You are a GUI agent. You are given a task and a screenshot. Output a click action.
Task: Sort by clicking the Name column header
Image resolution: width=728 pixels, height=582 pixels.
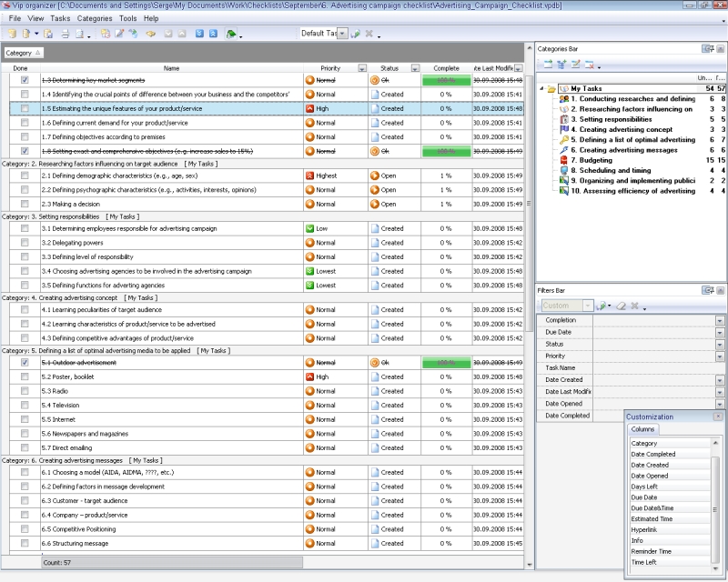pyautogui.click(x=171, y=68)
